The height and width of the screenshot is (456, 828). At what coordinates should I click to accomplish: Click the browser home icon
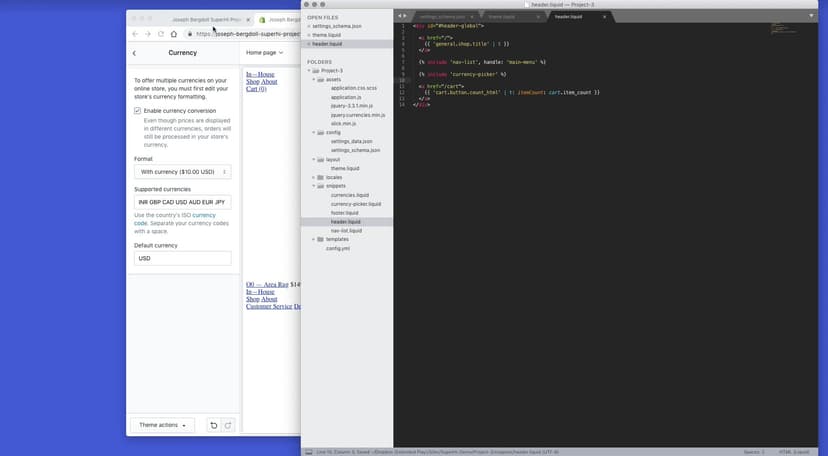(x=174, y=34)
